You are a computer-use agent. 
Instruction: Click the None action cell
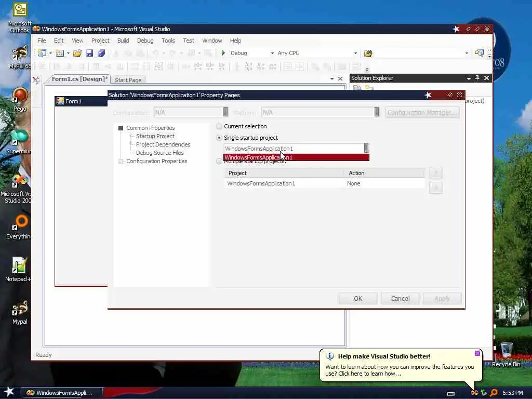pyautogui.click(x=384, y=183)
